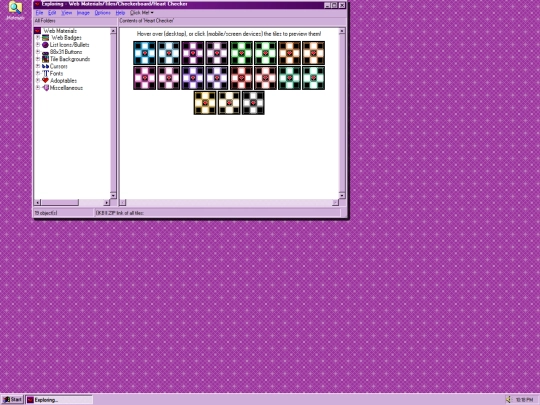This screenshot has width=540, height=405.
Task: Select the Adoptables label
Action: (64, 81)
